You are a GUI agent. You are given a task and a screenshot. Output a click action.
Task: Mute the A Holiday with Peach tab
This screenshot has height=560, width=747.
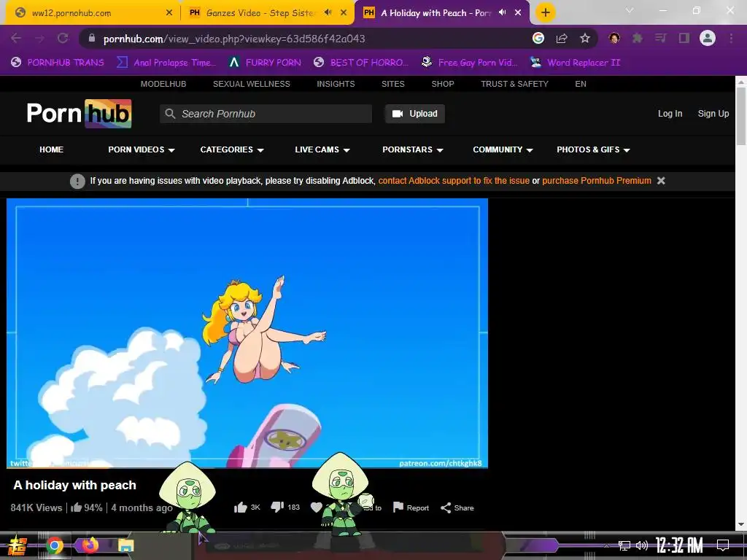502,12
